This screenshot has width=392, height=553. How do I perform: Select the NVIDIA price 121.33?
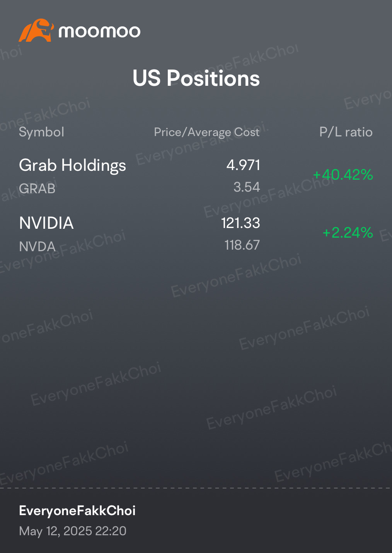pos(240,223)
